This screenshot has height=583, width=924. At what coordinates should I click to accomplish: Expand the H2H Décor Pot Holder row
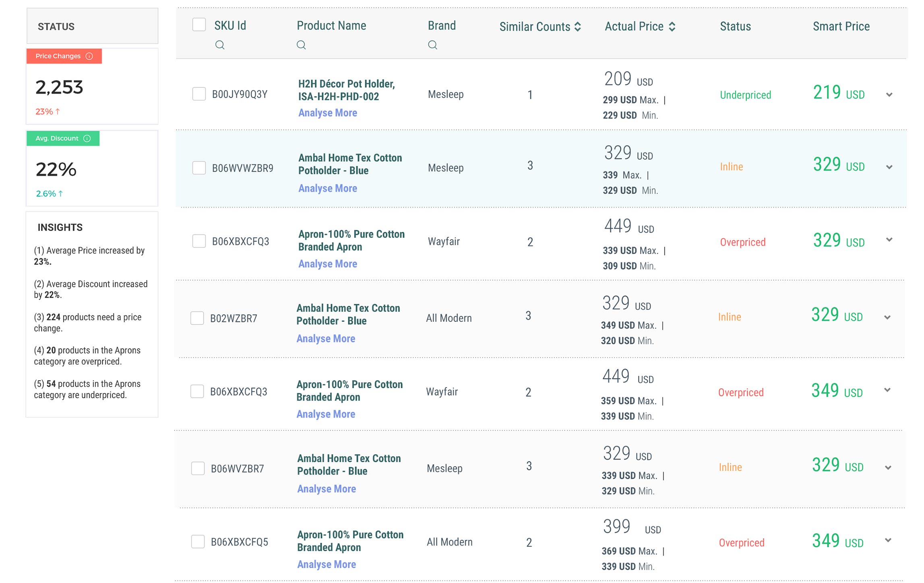pyautogui.click(x=889, y=95)
